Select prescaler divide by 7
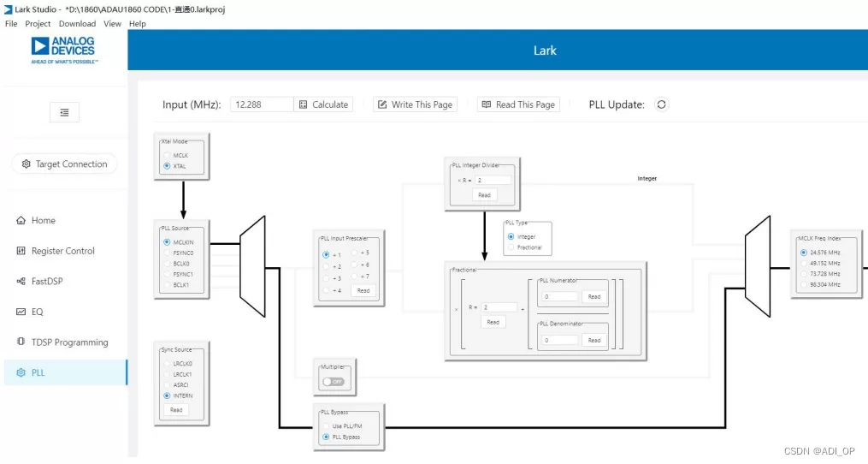The width and height of the screenshot is (868, 464). click(x=354, y=276)
